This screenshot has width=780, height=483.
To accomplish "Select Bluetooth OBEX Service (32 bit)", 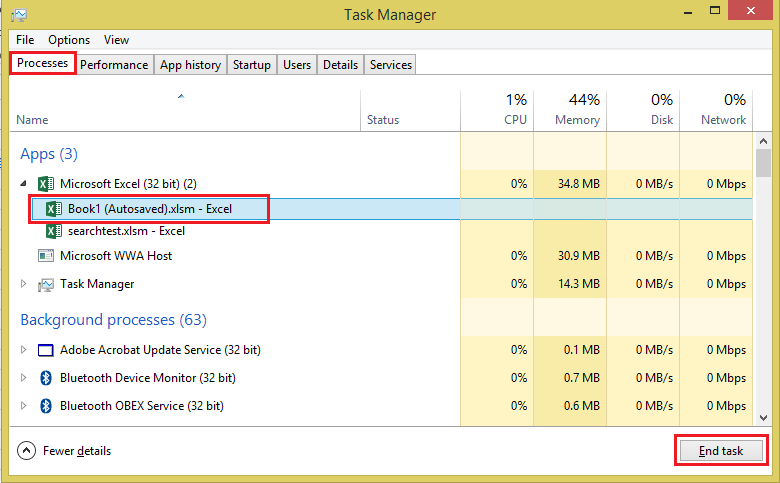I will pyautogui.click(x=142, y=406).
